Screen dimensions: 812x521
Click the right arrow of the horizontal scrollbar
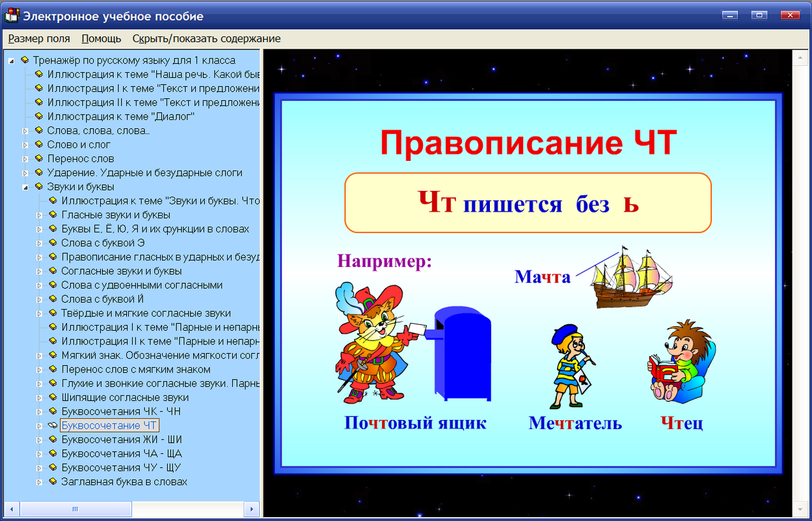pos(253,509)
